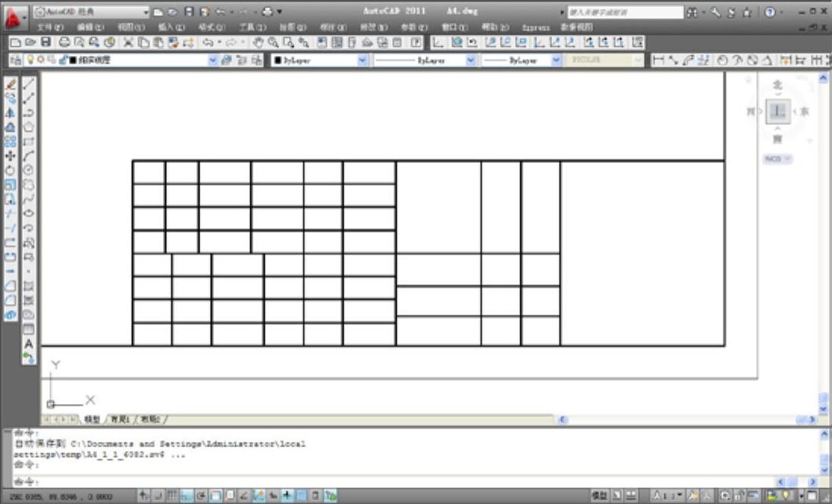
Task: Toggle Ortho mode in the status bar
Action: [x=187, y=496]
